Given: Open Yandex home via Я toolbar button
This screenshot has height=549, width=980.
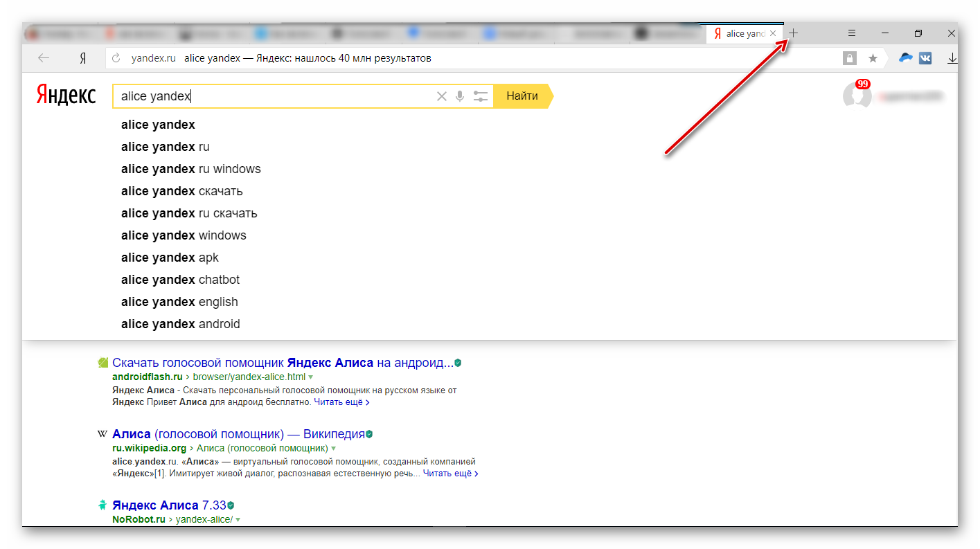Looking at the screenshot, I should (x=82, y=58).
